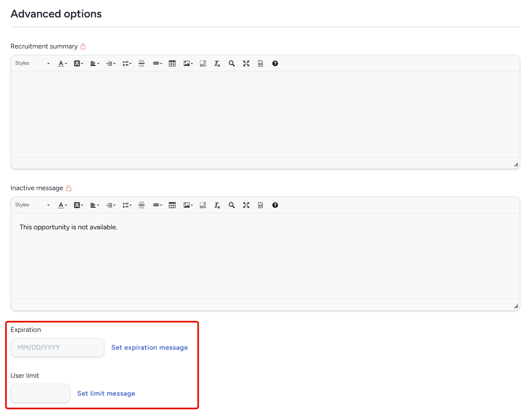
Task: Open list options dropdown in Inactive message toolbar
Action: coord(127,205)
